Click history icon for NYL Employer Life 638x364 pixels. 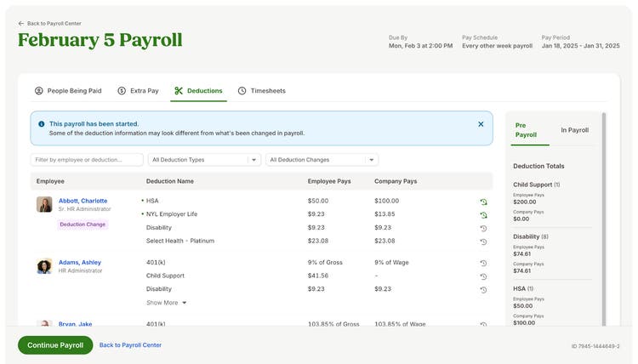483,215
